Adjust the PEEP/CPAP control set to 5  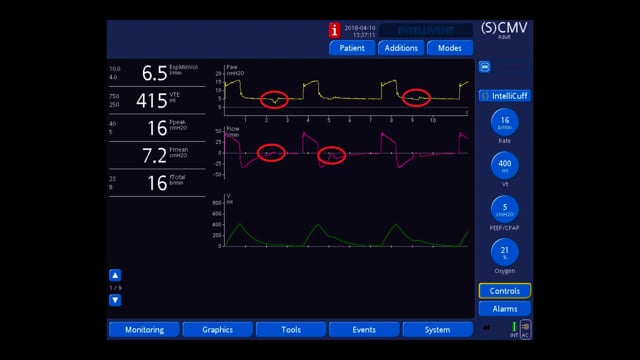[x=504, y=209]
